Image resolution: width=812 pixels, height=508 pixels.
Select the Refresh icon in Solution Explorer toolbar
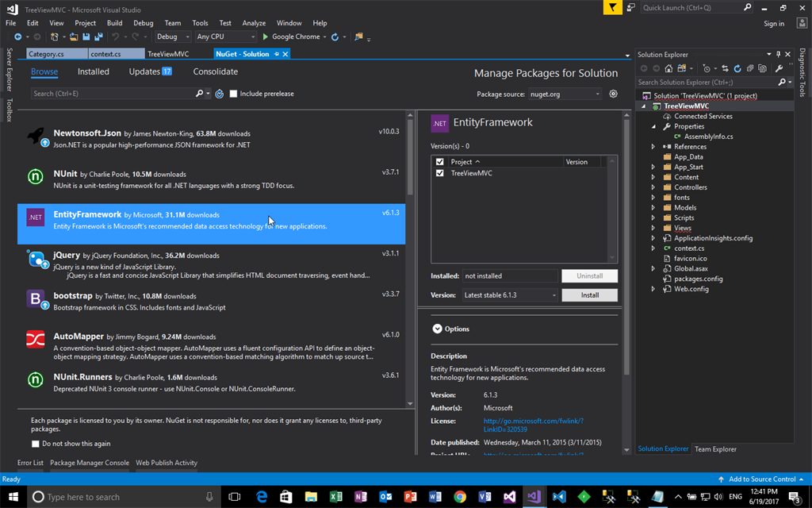[737, 69]
